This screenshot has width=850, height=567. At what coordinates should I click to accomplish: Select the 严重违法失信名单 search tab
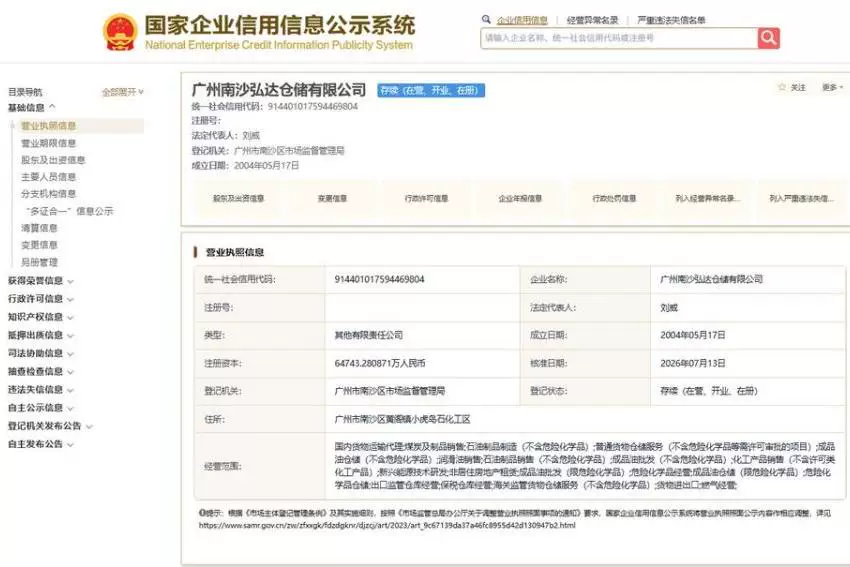pyautogui.click(x=671, y=20)
